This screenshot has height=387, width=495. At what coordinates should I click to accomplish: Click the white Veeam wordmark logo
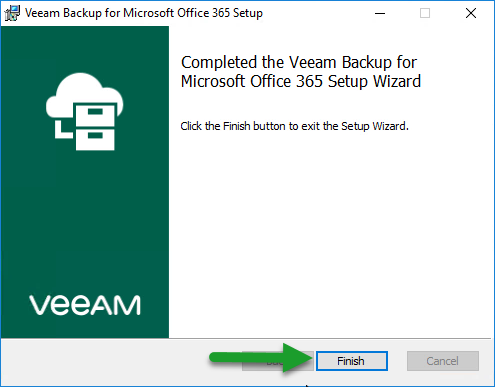pos(85,305)
